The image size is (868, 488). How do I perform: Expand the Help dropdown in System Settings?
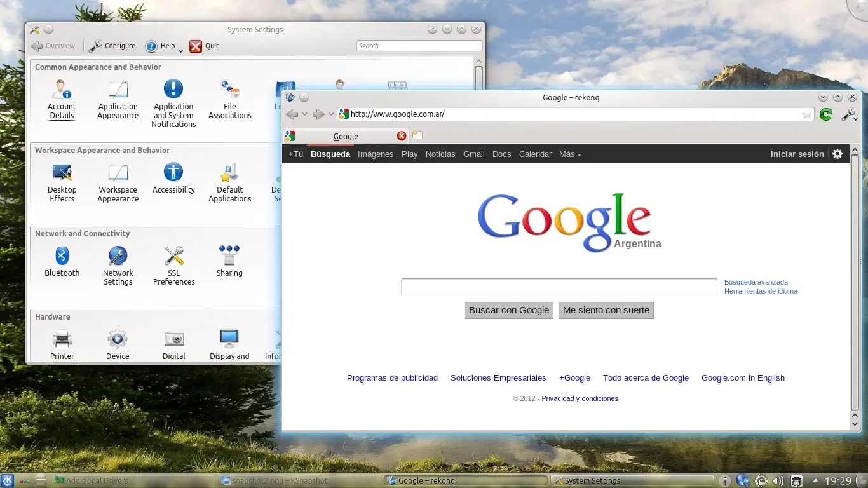click(180, 50)
